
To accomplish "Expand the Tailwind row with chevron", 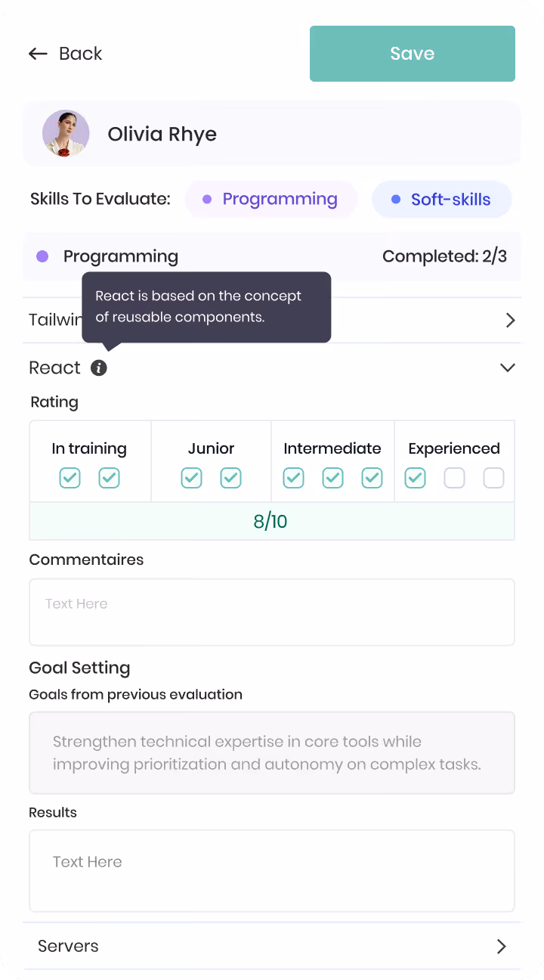I will click(x=510, y=321).
